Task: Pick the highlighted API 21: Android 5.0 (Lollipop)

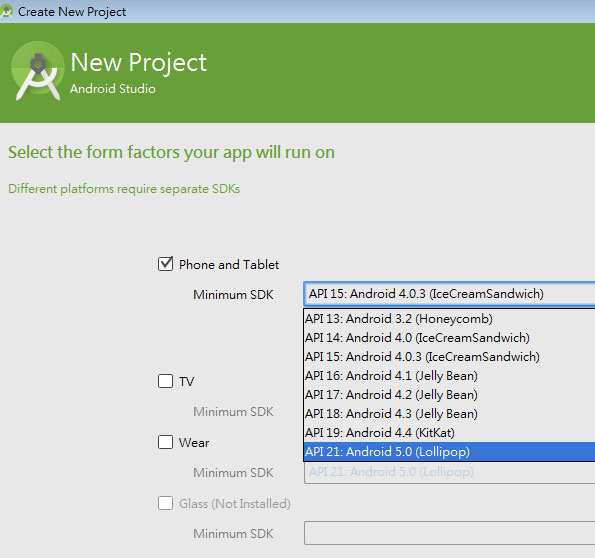Action: tap(449, 452)
